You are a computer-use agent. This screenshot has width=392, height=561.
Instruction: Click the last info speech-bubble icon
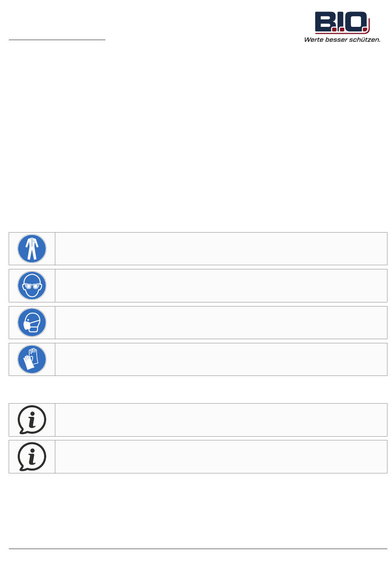(x=32, y=456)
